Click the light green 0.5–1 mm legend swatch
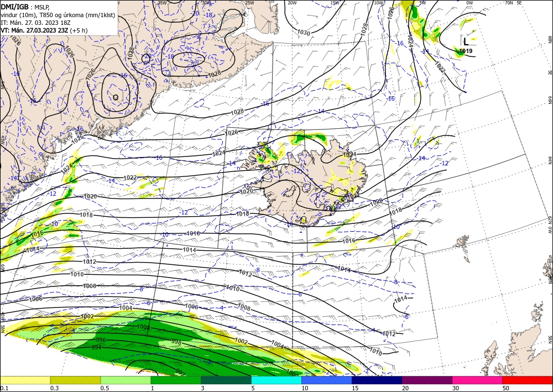The width and height of the screenshot is (553, 392). [126, 380]
